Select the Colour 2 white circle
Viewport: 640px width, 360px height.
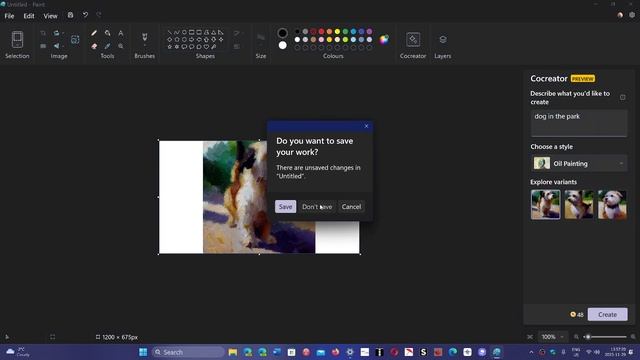click(x=282, y=45)
